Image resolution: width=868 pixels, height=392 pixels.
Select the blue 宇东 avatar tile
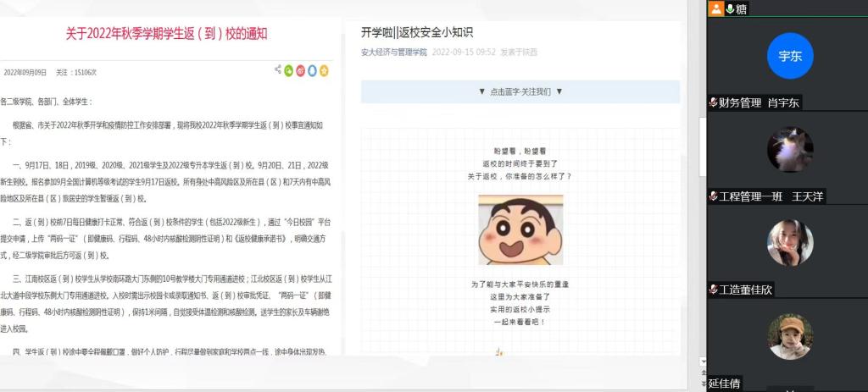[789, 56]
